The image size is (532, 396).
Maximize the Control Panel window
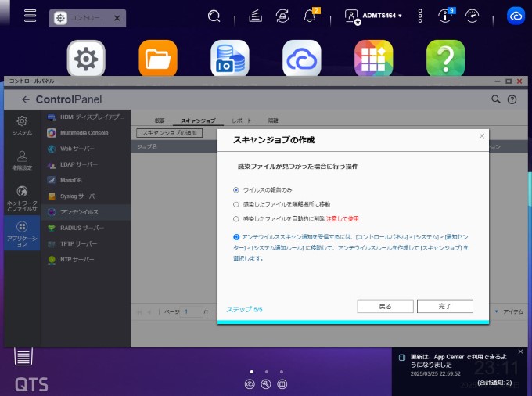[509, 81]
